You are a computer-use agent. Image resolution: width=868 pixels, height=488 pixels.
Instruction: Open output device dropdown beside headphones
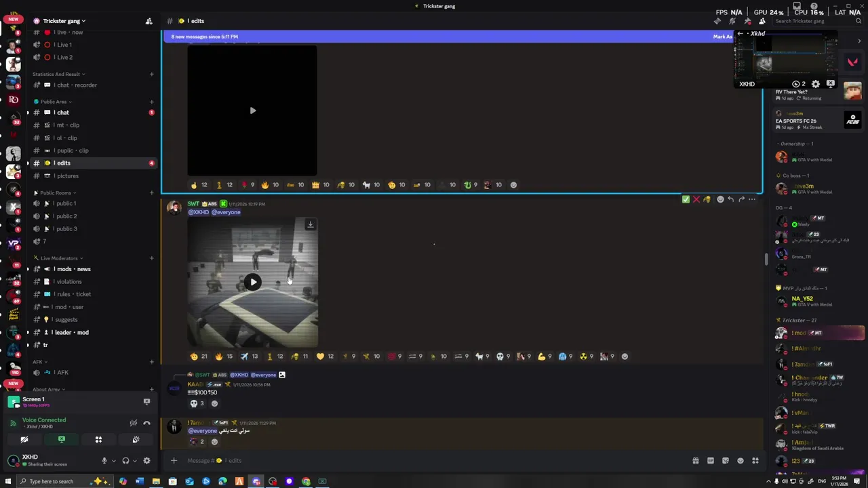pyautogui.click(x=134, y=461)
